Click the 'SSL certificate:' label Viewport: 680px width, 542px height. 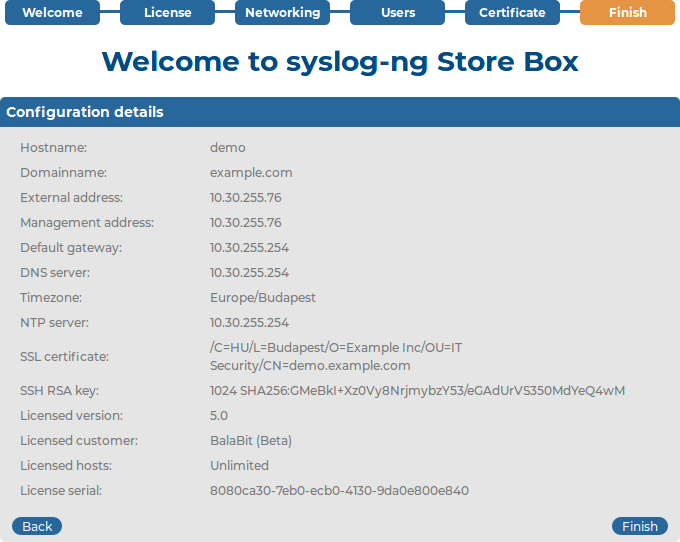pyautogui.click(x=64, y=356)
